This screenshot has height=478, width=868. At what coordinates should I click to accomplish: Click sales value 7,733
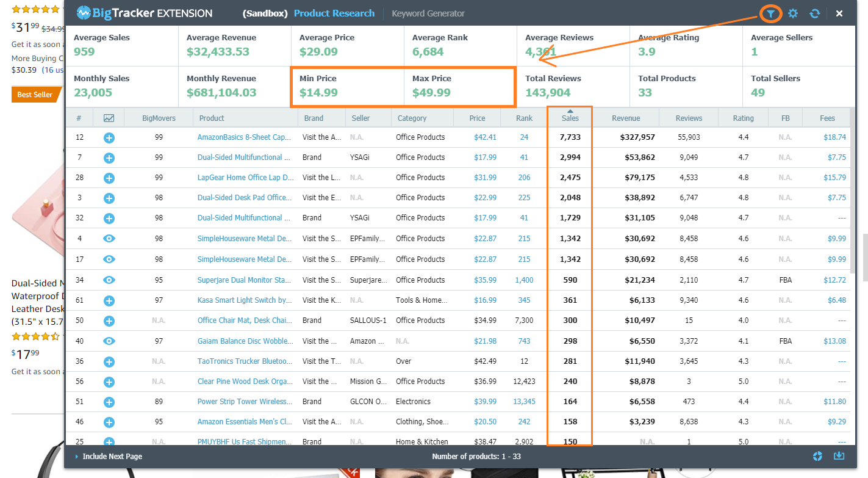pyautogui.click(x=570, y=137)
